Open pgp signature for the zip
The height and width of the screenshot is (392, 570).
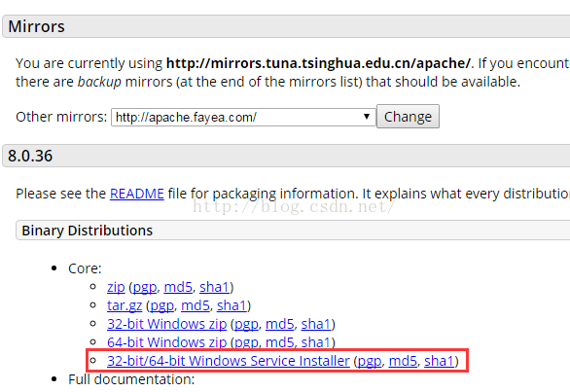pyautogui.click(x=145, y=288)
